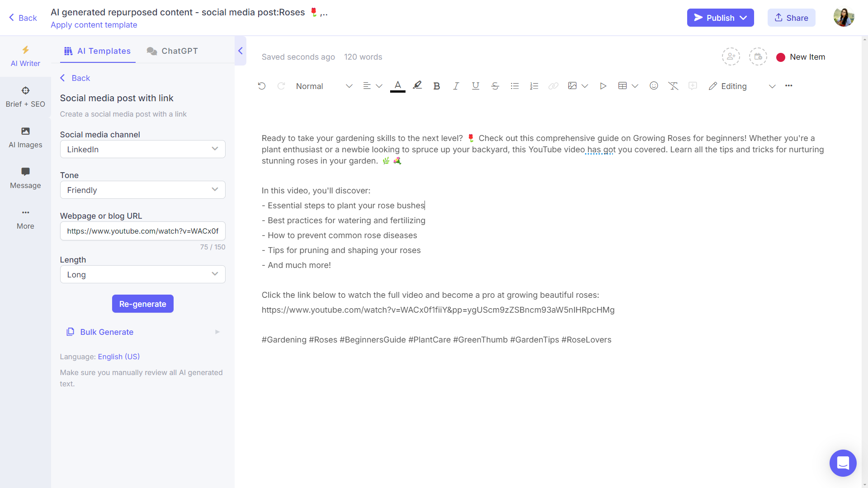Screen dimensions: 868x488
Task: Open the user profile avatar menu
Action: coord(844,17)
